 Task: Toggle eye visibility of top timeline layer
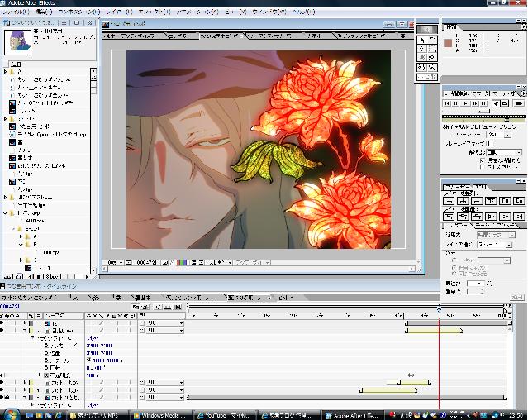(3, 323)
